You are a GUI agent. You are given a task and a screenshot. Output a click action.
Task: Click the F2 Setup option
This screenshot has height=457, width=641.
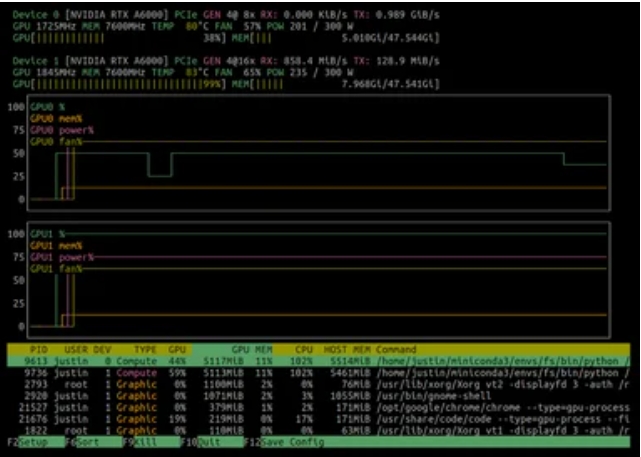[x=32, y=441]
